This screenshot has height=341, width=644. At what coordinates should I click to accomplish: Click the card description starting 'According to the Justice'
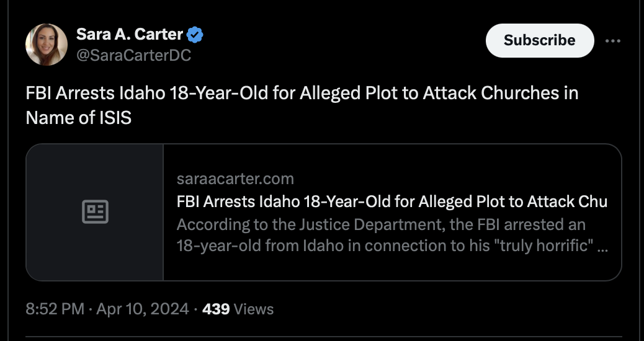381,224
